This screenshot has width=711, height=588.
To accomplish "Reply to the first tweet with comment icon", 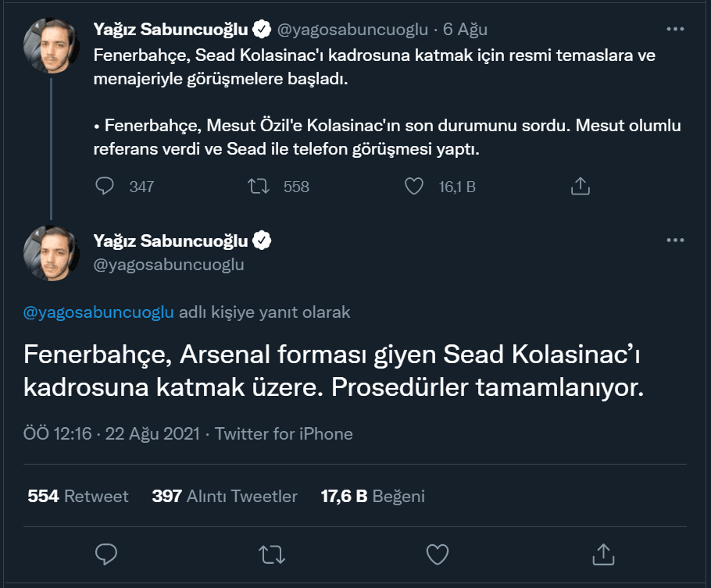I will (x=105, y=186).
